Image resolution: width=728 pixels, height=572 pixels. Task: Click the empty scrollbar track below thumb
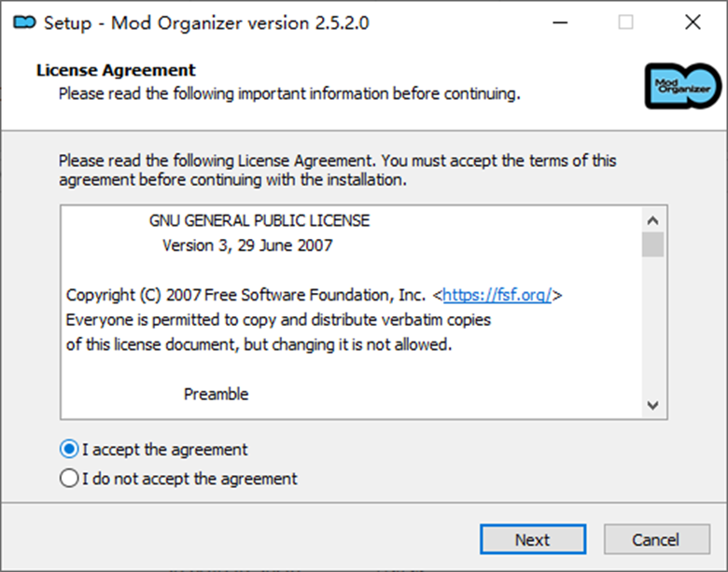pos(652,327)
